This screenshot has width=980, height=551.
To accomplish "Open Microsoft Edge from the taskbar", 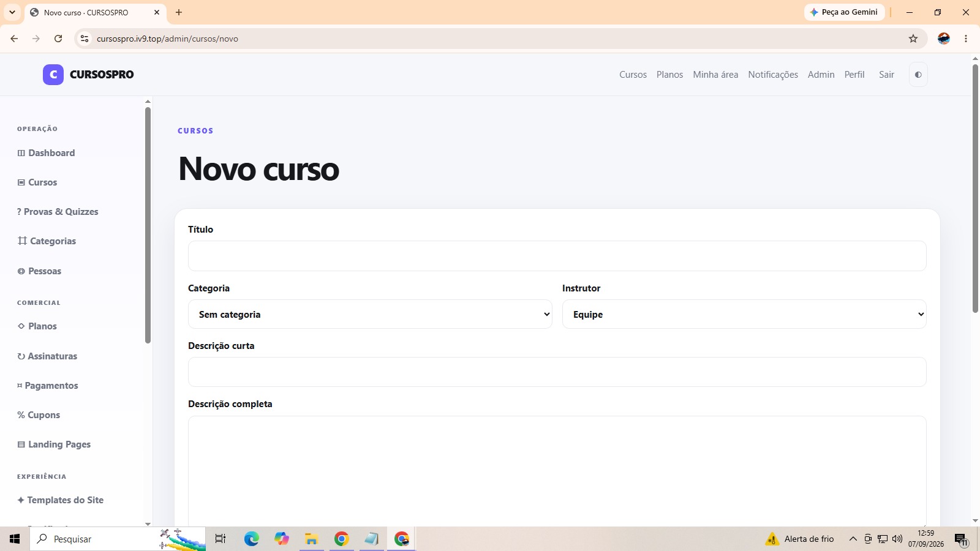I will 252,539.
